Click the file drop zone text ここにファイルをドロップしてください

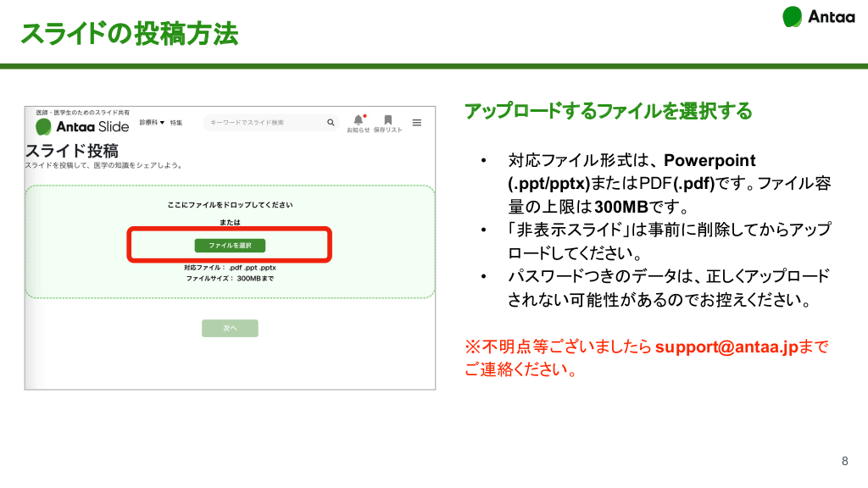(230, 205)
